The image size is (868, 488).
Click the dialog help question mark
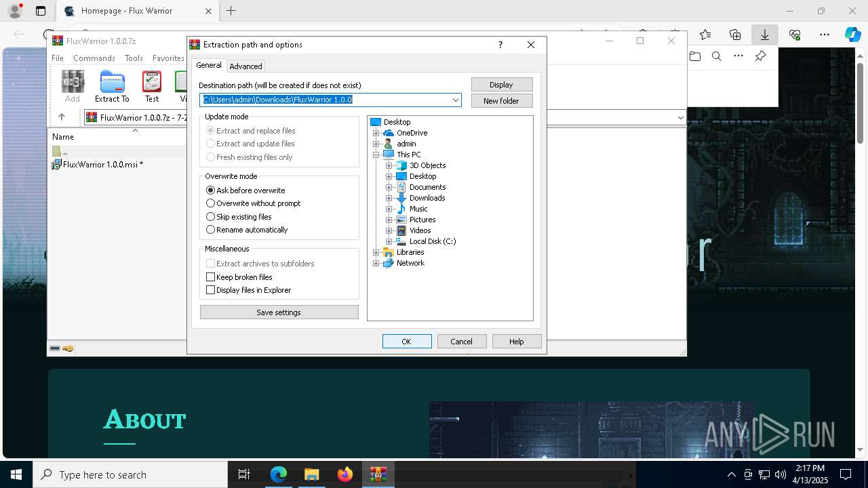500,45
